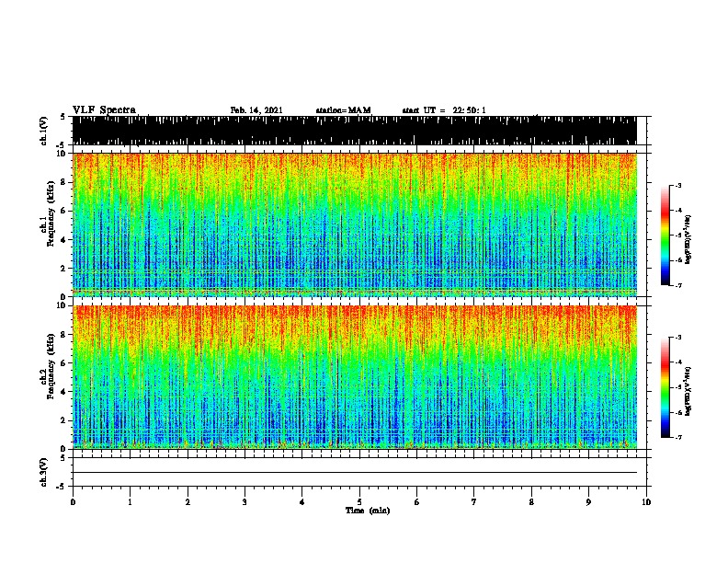Click the "VLF Spectra" plot title

104,110
